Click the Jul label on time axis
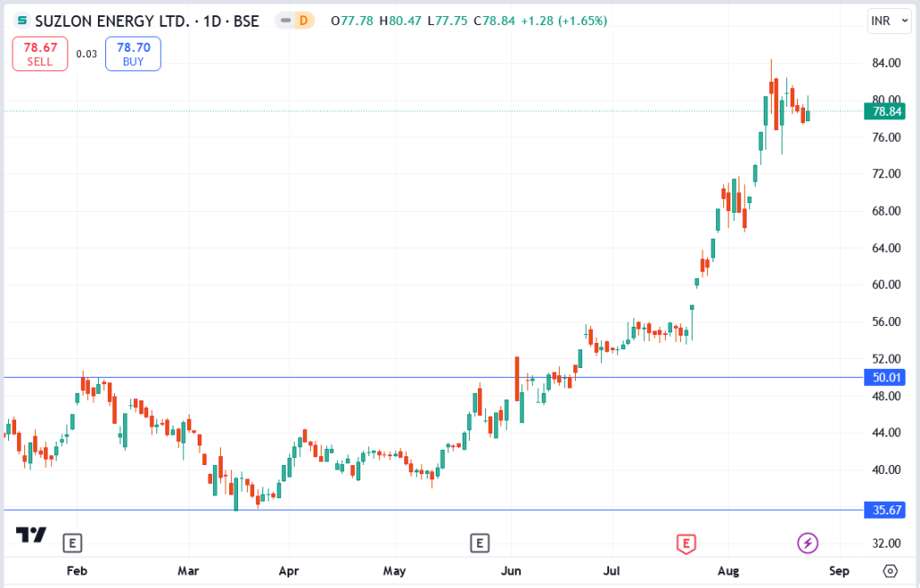920x588 pixels. point(611,570)
